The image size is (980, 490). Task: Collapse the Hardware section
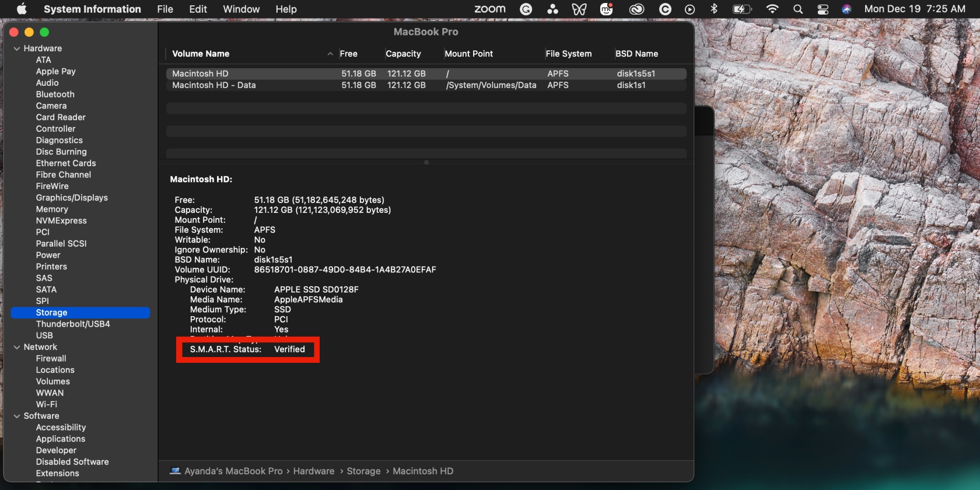(17, 48)
